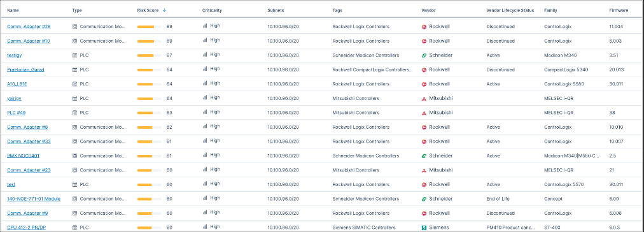Click the Rockwell logo in A10_L81E row
This screenshot has height=232, width=644.
point(424,84)
